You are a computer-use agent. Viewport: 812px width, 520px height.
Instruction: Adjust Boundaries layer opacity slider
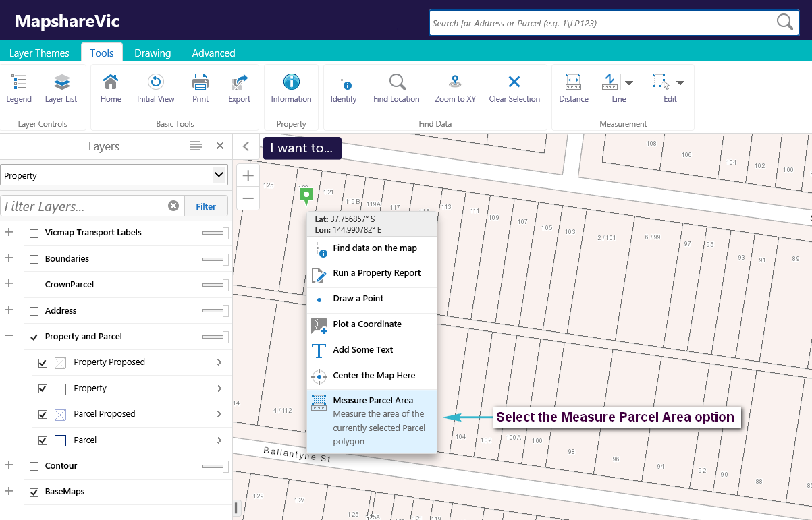click(x=216, y=259)
